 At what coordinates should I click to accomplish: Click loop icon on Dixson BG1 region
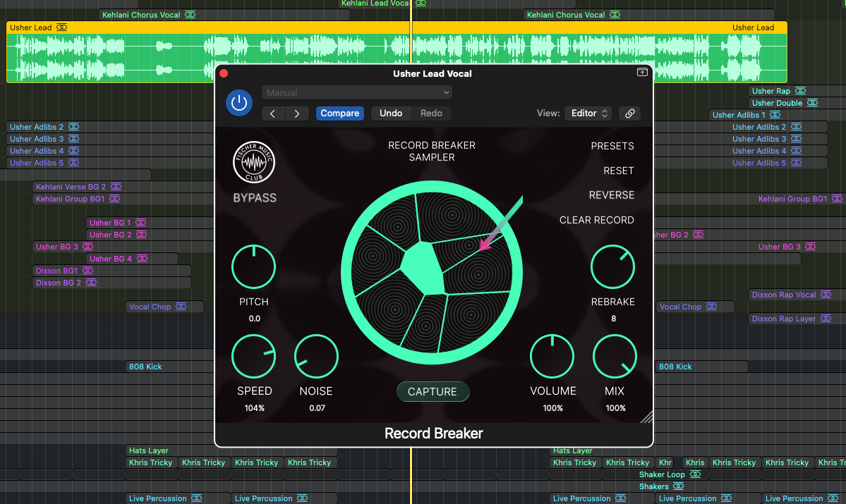pos(88,270)
